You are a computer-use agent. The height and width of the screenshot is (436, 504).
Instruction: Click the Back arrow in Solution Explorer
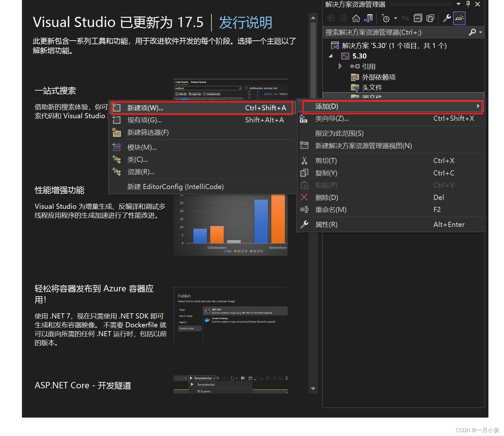[x=331, y=18]
